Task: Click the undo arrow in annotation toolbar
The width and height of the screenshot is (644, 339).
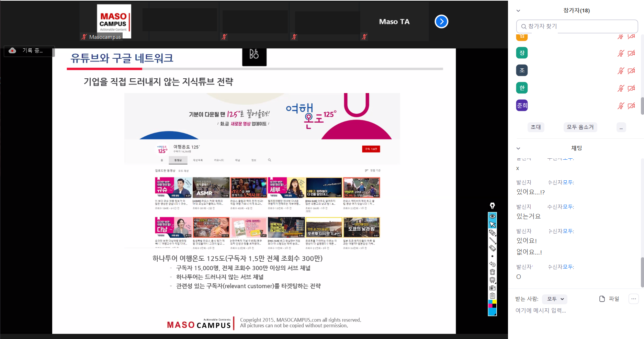Action: [492, 264]
